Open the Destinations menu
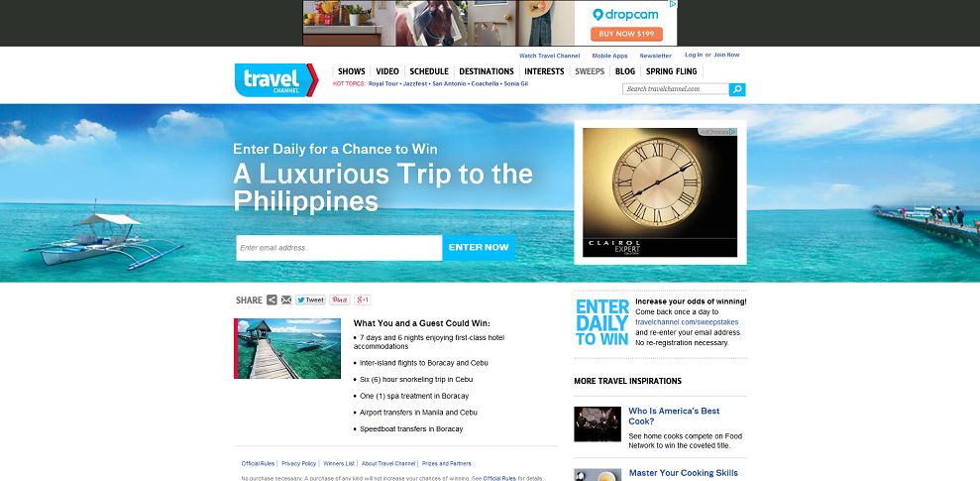The height and width of the screenshot is (481, 980). coord(487,71)
